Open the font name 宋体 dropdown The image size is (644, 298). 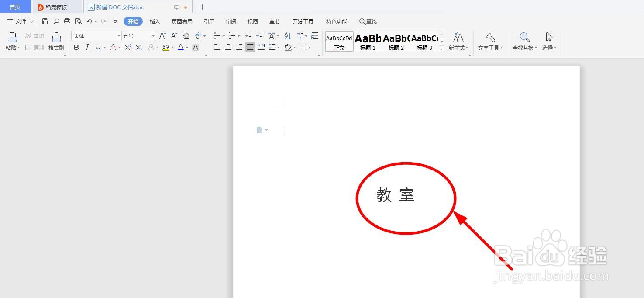[118, 35]
